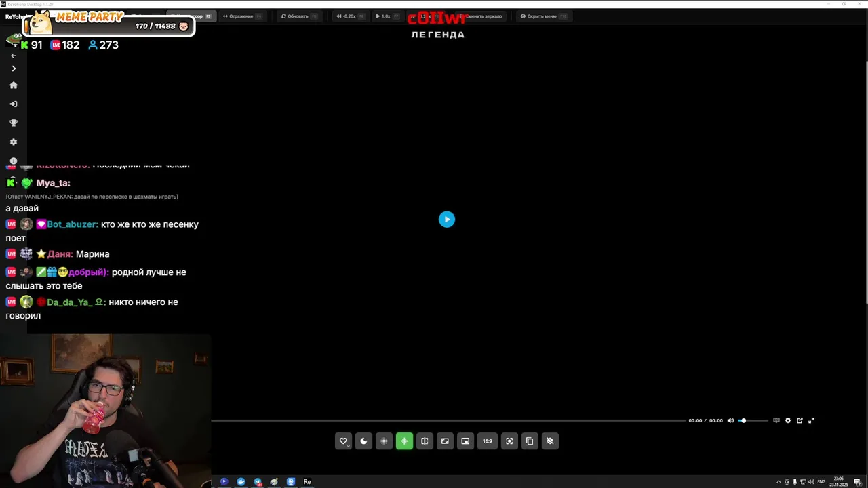Adjust the player volume slider
The height and width of the screenshot is (488, 868).
coord(753,420)
